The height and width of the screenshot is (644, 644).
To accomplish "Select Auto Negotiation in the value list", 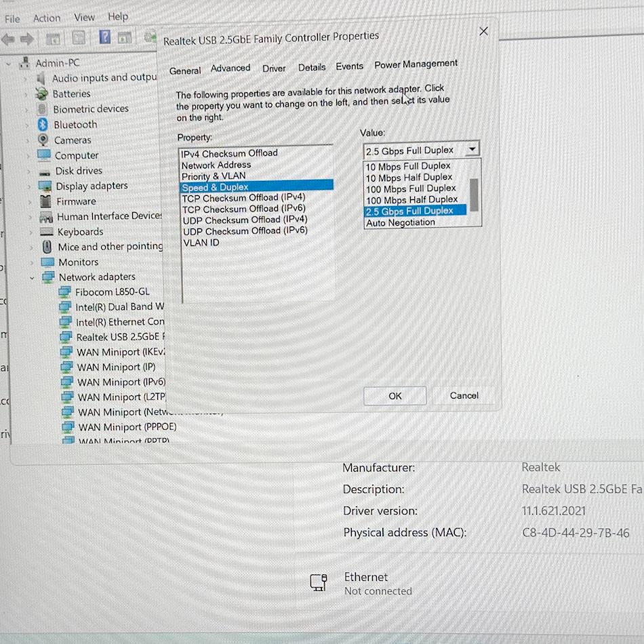I will (x=401, y=222).
